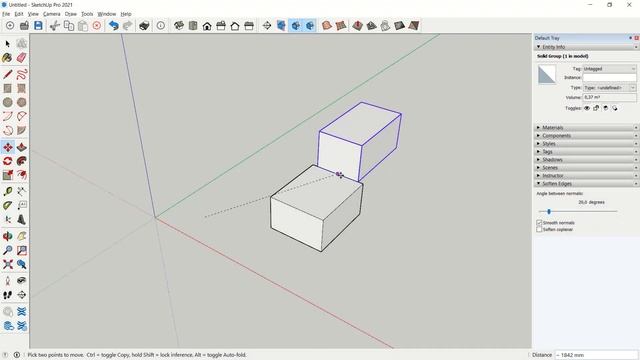Toggle Cast Shadows icon in Toggles
This screenshot has height=360, width=640.
point(615,108)
